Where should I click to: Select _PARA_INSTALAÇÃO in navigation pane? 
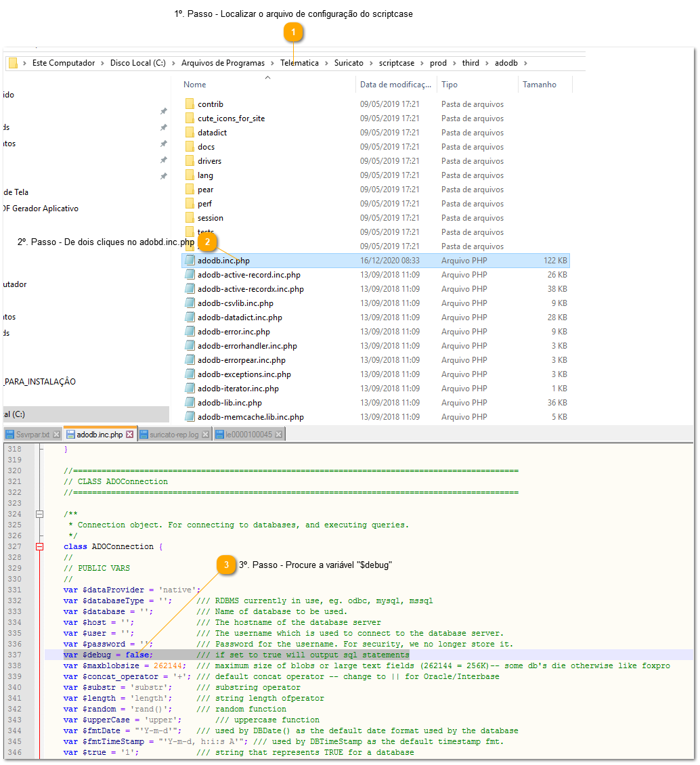[x=39, y=382]
